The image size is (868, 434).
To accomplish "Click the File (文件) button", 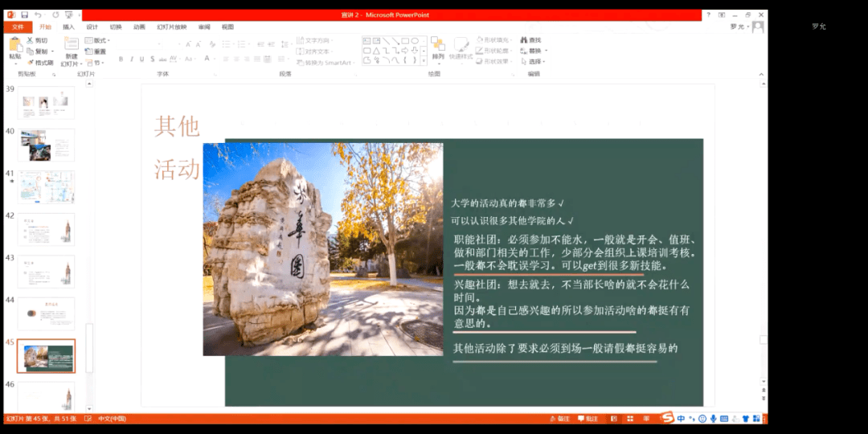I will [18, 27].
